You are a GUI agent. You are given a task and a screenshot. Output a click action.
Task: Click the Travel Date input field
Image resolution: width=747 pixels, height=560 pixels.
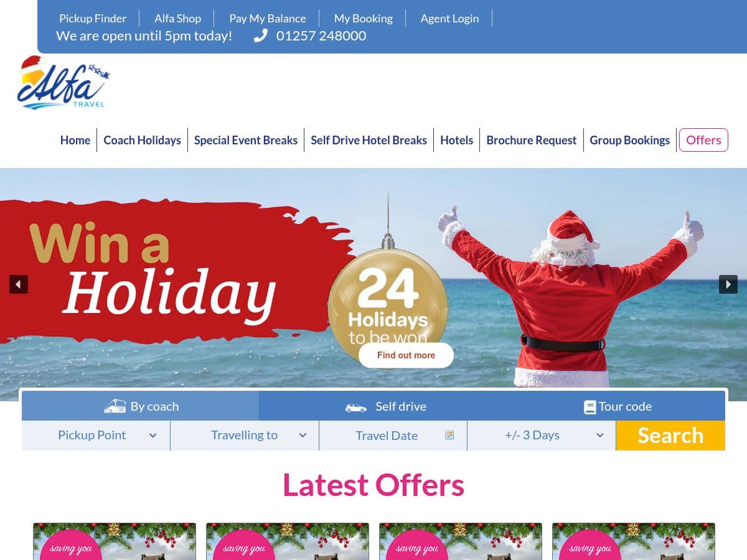[x=393, y=436]
